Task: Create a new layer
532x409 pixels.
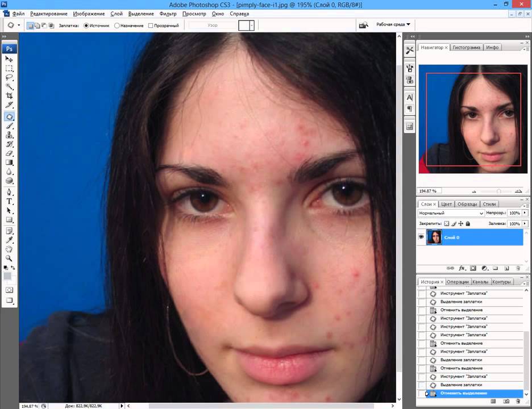Action: tap(506, 268)
